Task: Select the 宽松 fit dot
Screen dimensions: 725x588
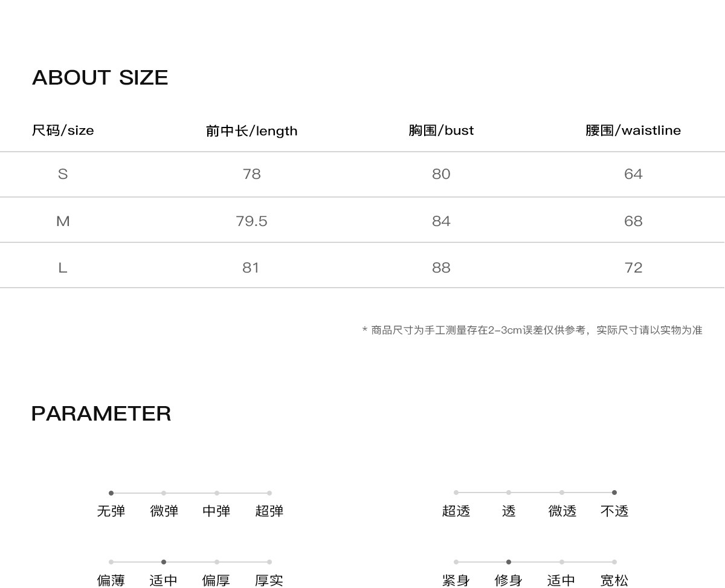Action: pos(614,562)
